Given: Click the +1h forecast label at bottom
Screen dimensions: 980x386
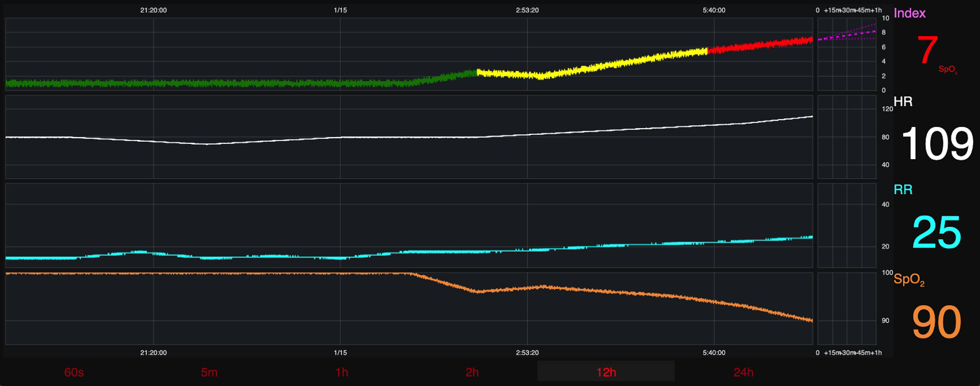Looking at the screenshot, I should click(x=876, y=352).
